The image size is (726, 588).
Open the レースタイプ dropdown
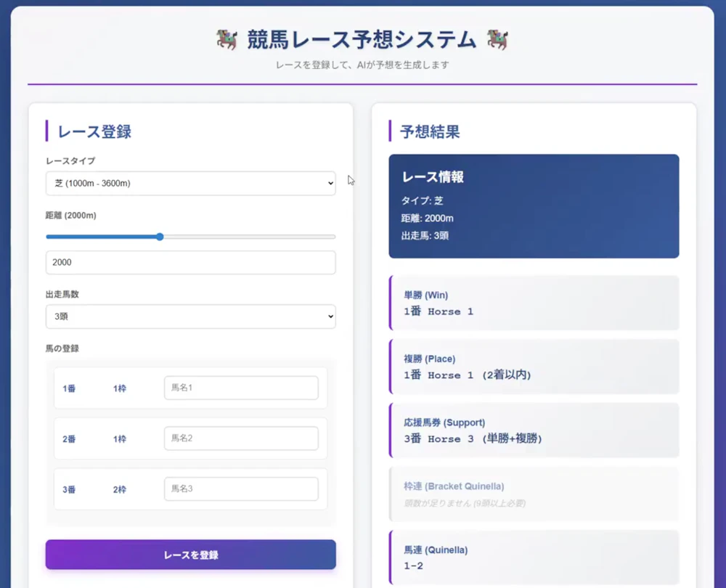click(x=190, y=184)
